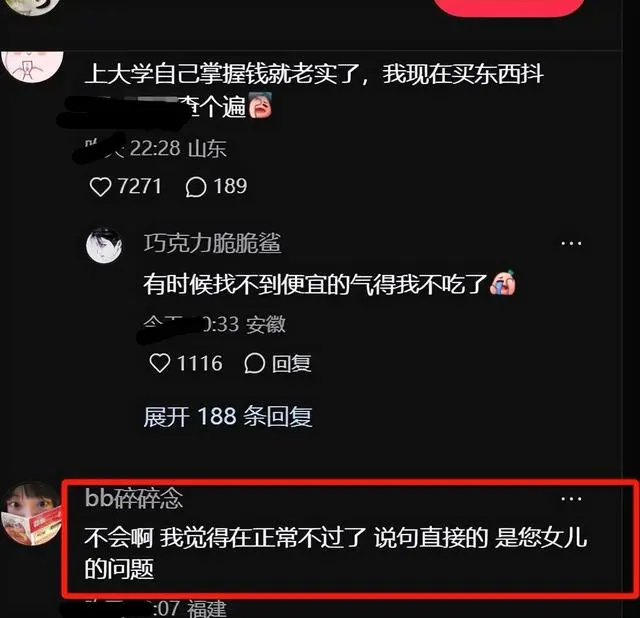Open more options for 巧克力脆脆鲨 reply
Image resolution: width=640 pixels, height=618 pixels.
click(x=571, y=244)
